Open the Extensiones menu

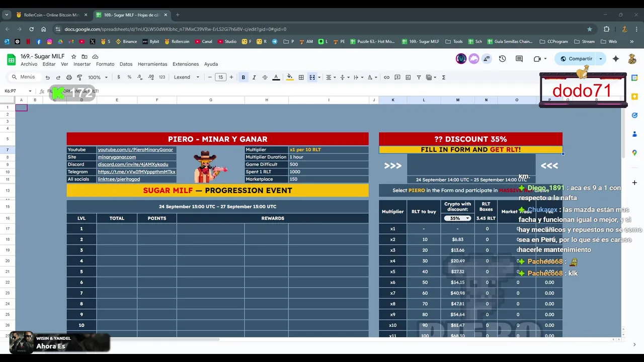186,64
